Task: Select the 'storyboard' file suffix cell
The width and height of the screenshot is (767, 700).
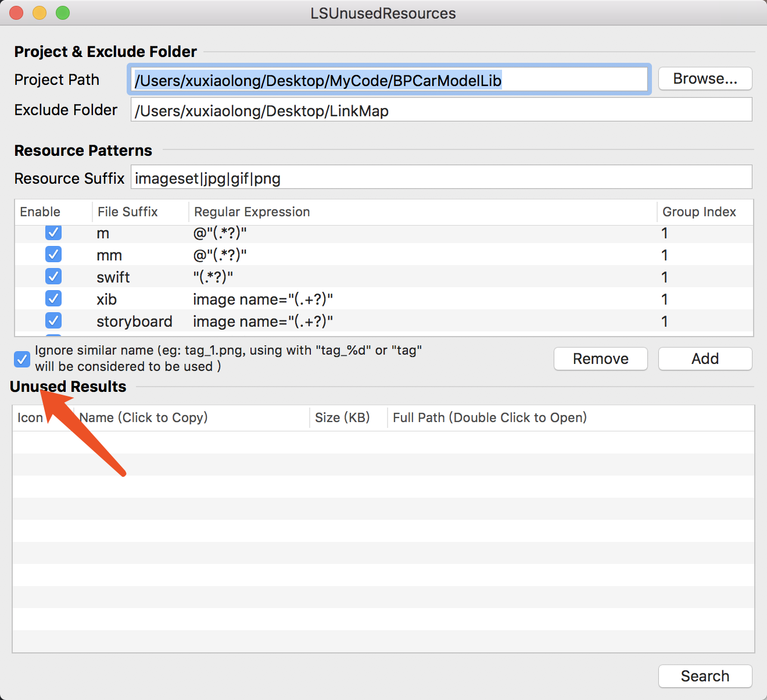Action: (x=134, y=322)
